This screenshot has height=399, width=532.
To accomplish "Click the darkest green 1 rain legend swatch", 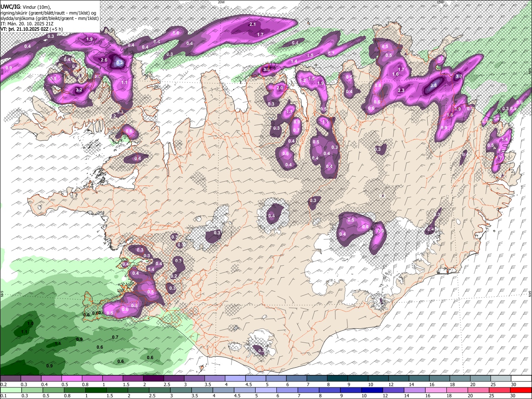I will (95, 390).
